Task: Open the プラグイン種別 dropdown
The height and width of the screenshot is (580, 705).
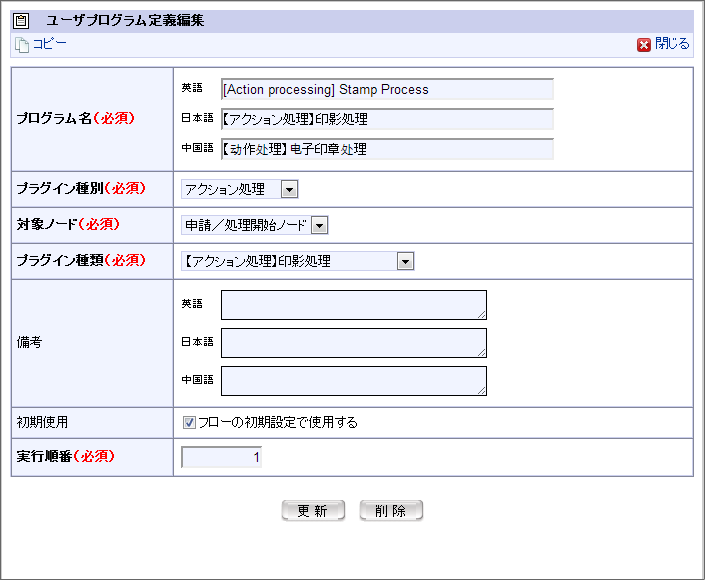Action: coord(240,189)
